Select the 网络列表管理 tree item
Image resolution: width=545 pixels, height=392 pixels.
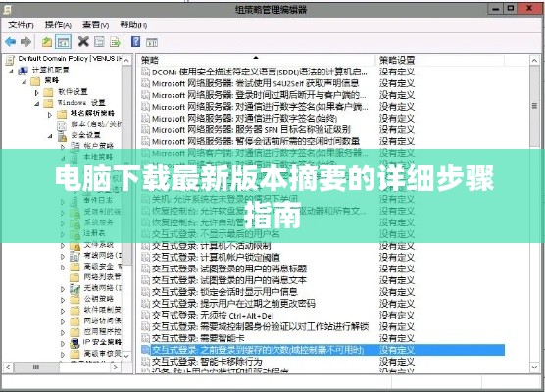click(103, 277)
